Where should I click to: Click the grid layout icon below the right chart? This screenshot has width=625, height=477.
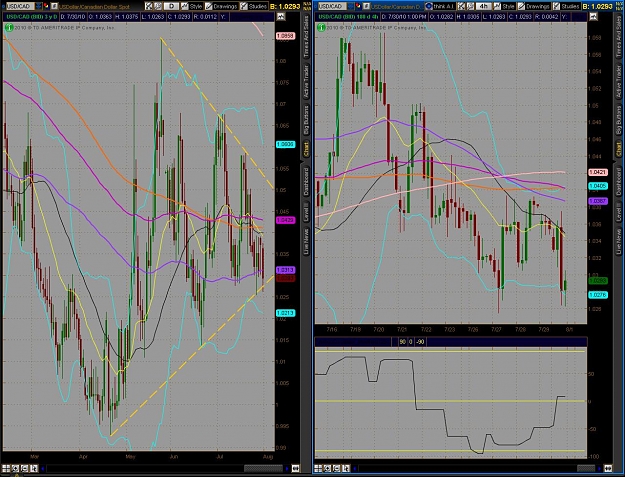pyautogui.click(x=318, y=468)
